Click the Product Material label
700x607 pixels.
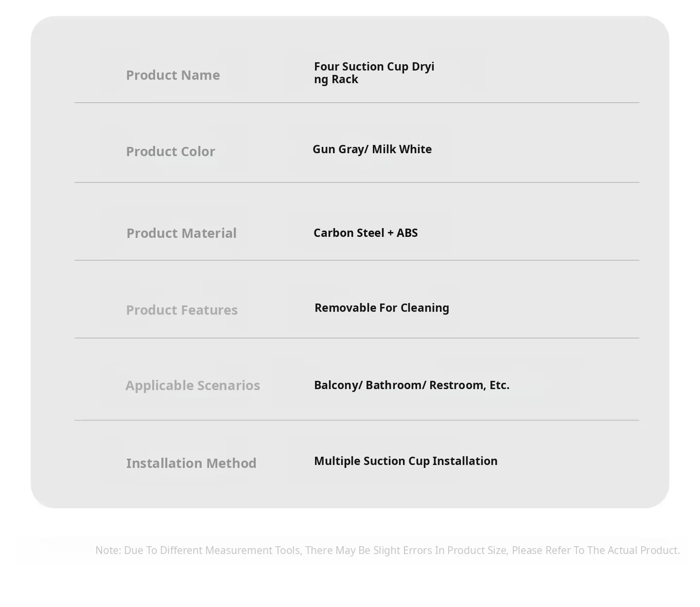(x=181, y=233)
